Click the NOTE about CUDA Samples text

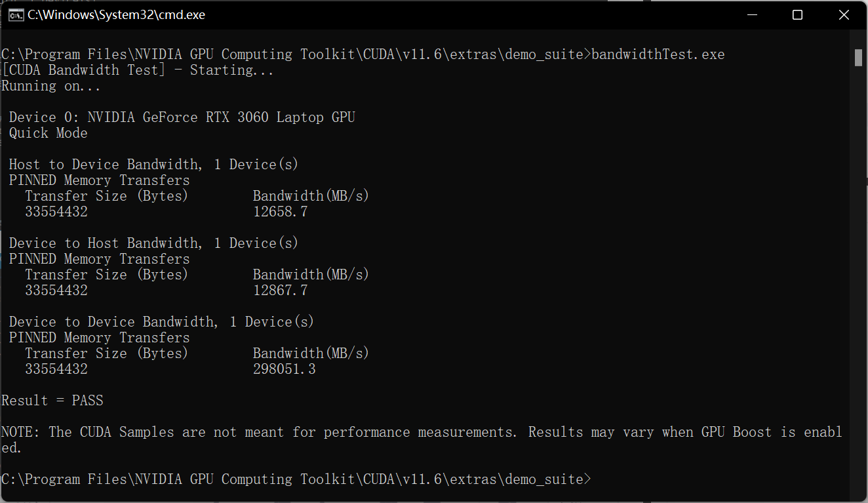point(422,440)
